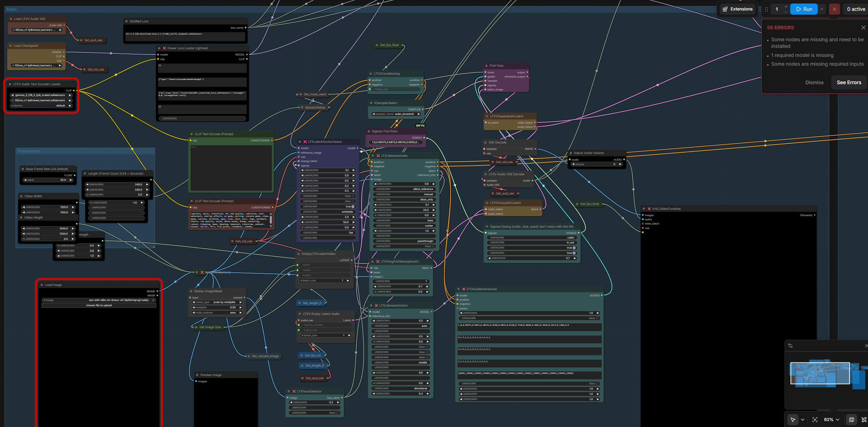Open the Extensions manager
Image resolution: width=868 pixels, height=427 pixels.
point(737,9)
